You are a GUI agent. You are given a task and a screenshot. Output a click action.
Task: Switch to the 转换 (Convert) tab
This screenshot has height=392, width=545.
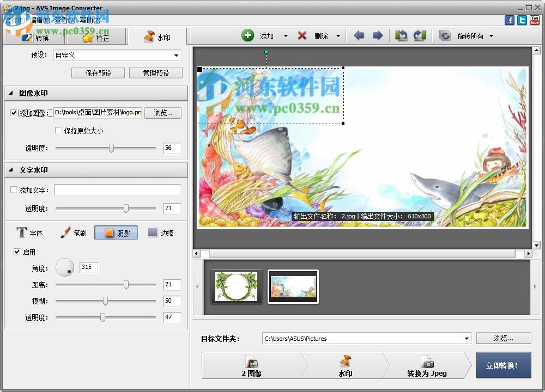point(38,37)
